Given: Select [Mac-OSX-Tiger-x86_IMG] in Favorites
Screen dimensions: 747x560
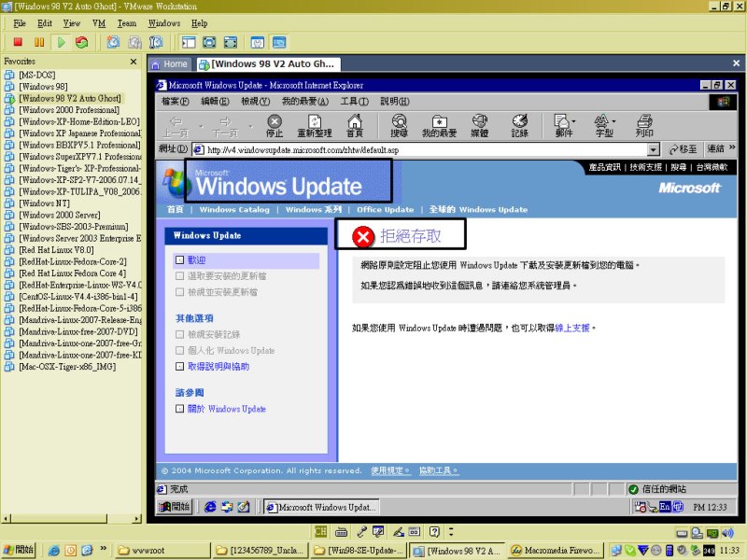Looking at the screenshot, I should [x=67, y=367].
